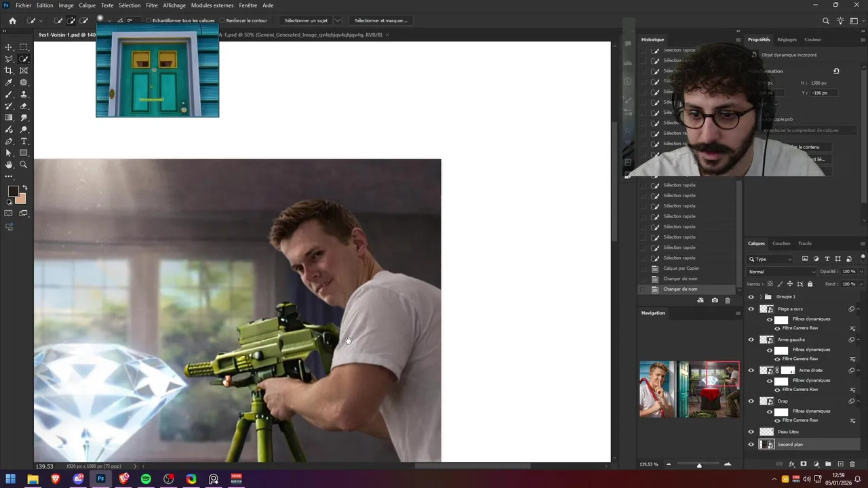Select the Crop tool
The width and height of the screenshot is (868, 488).
9,70
